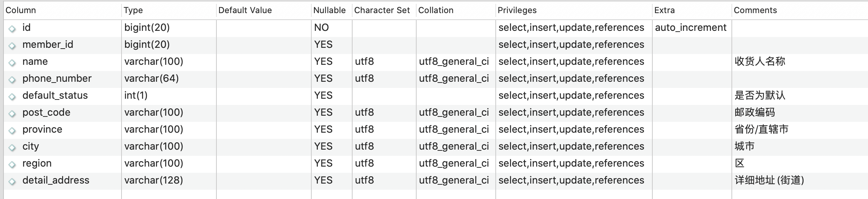Sort by the Nullable header
The height and width of the screenshot is (199, 868).
pyautogui.click(x=329, y=10)
